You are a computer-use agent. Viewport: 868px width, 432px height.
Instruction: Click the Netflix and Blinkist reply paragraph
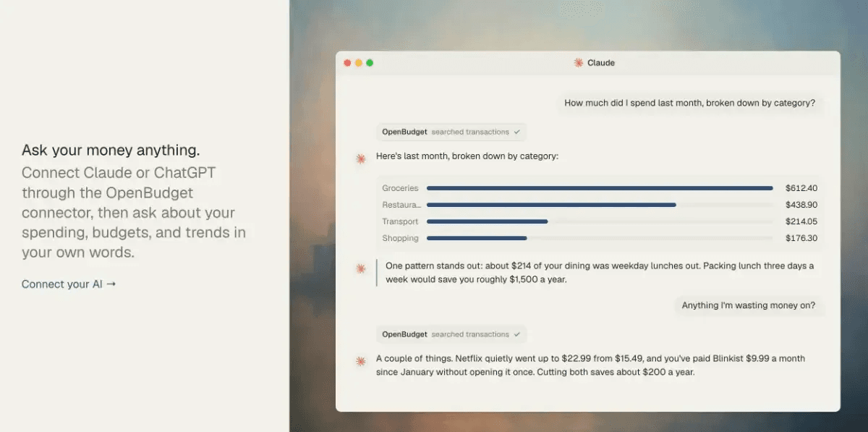[590, 365]
